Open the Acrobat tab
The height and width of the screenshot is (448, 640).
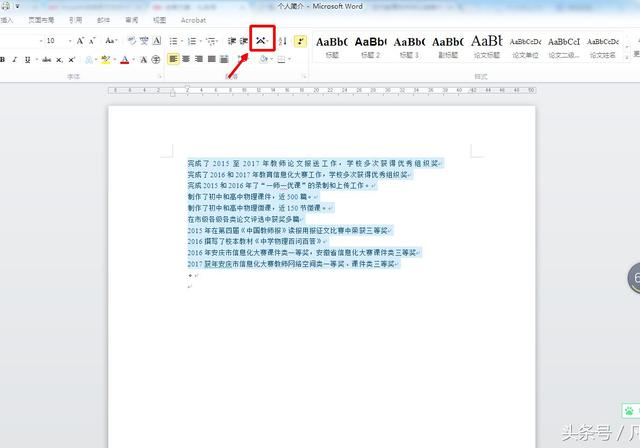coord(193,20)
